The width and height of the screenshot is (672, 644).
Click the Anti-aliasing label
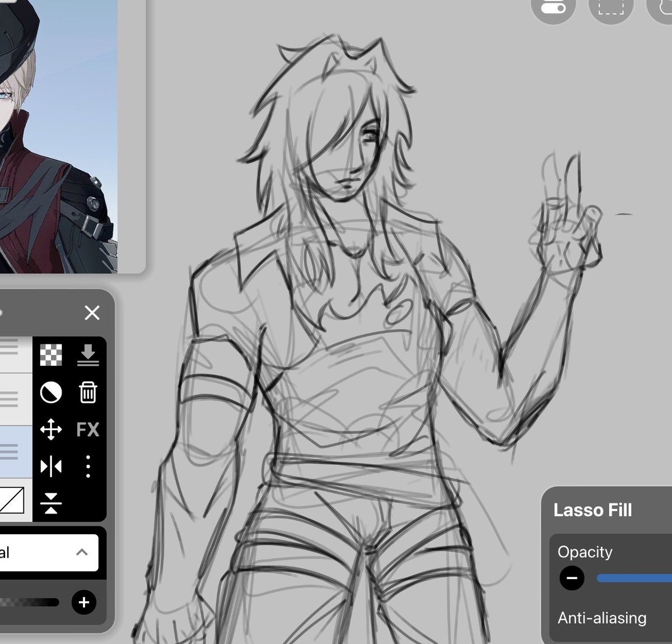(x=602, y=618)
